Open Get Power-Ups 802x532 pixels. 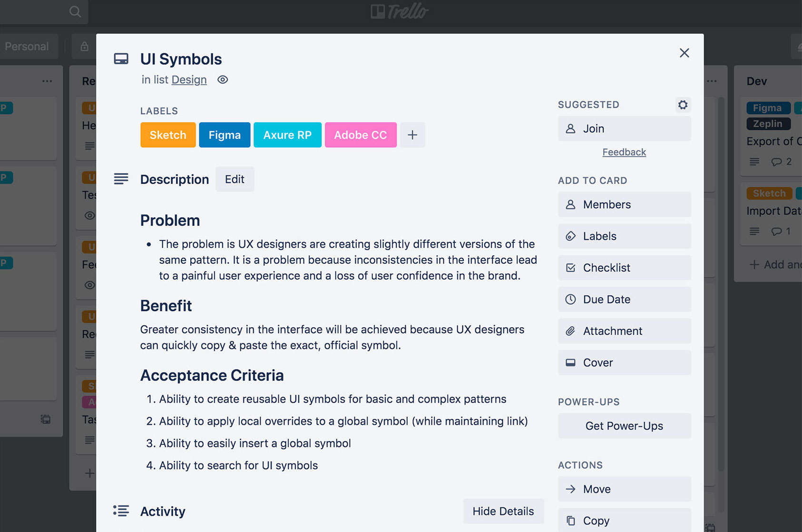624,426
